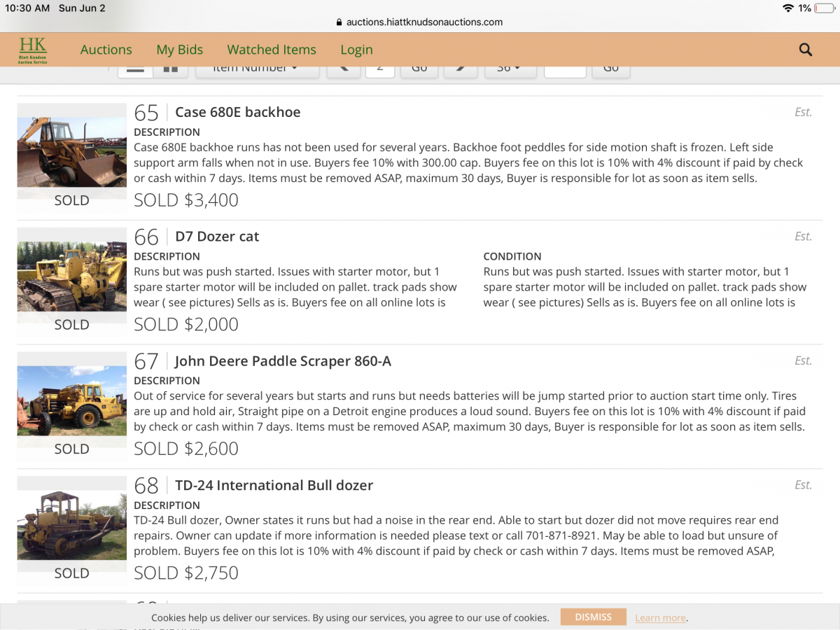Open Watched Items page
This screenshot has width=840, height=630.
(272, 50)
